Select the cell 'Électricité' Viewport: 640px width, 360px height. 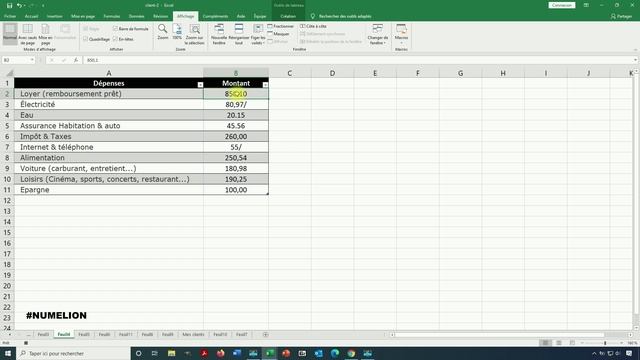109,104
